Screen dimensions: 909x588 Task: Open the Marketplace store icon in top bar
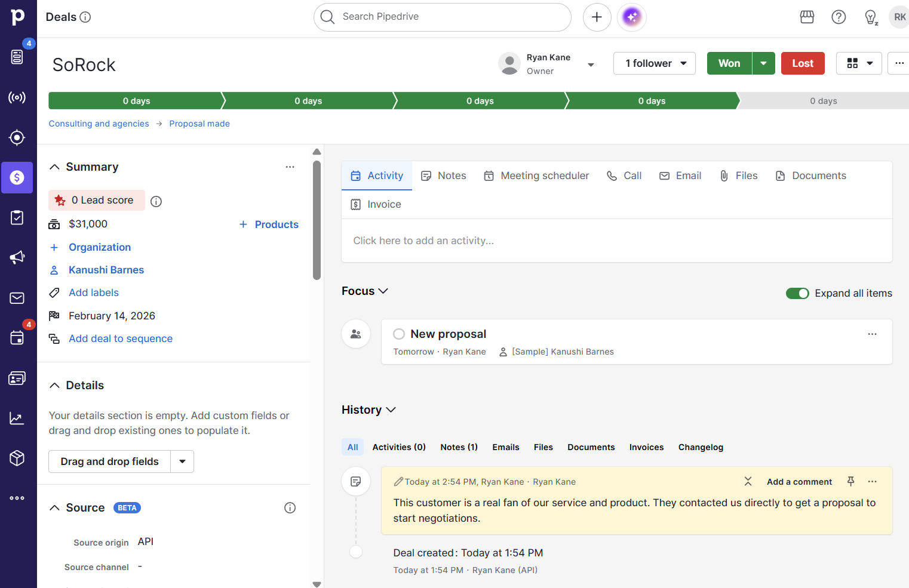[x=807, y=17]
